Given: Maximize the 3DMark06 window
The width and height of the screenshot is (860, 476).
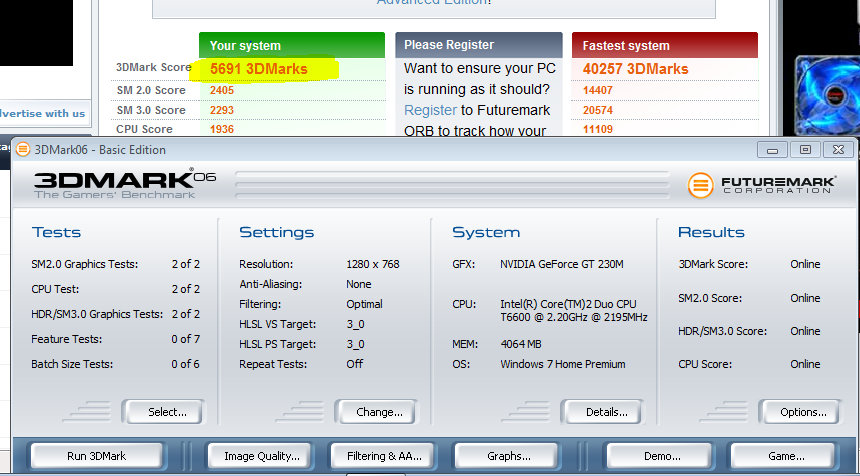Looking at the screenshot, I should click(805, 150).
